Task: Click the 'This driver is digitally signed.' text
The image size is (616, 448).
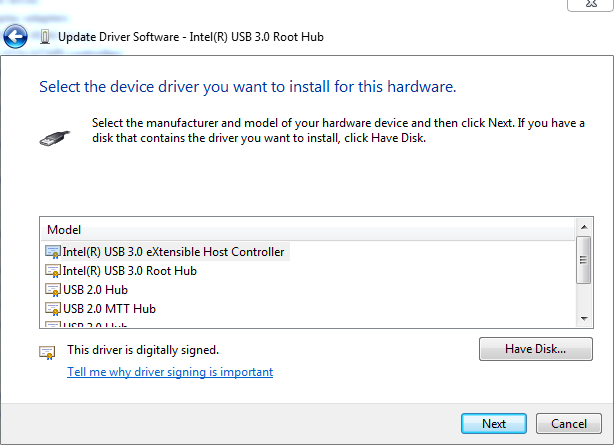Action: pos(143,350)
